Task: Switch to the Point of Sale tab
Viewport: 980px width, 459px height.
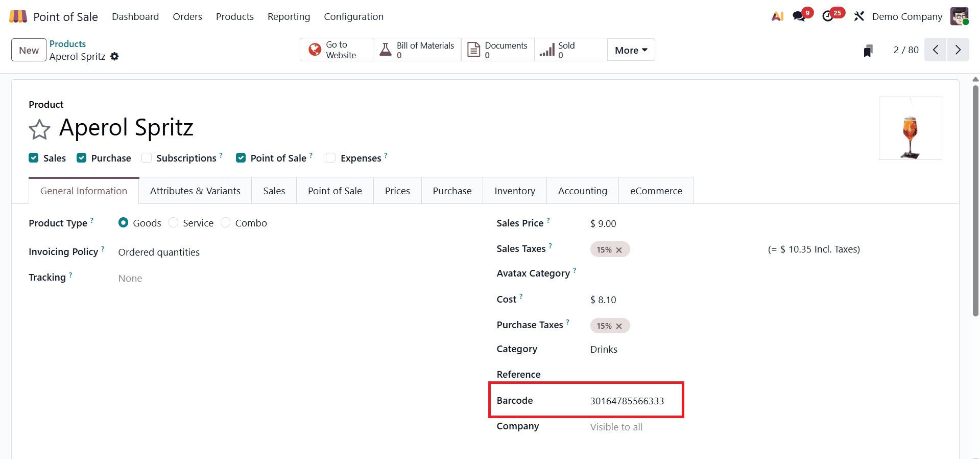Action: click(x=335, y=191)
